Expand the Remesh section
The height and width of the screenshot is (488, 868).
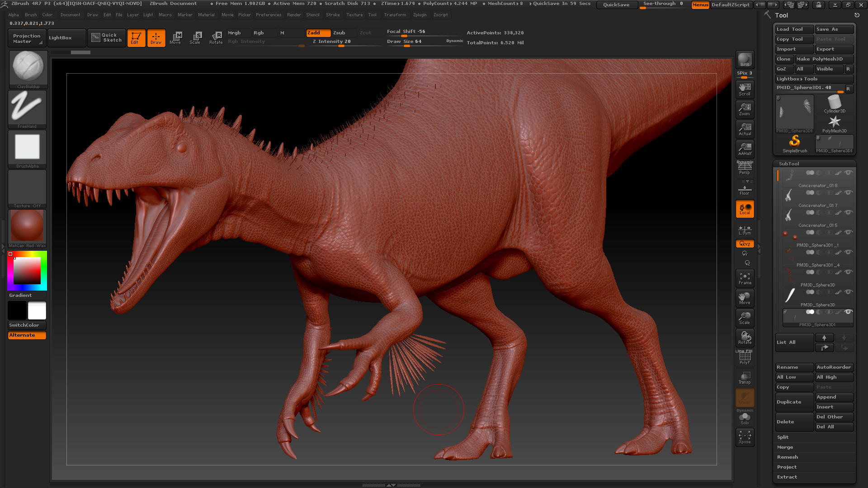(787, 457)
